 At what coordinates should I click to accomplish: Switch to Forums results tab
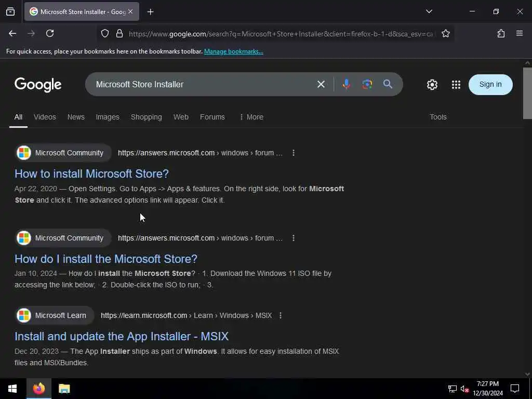pos(212,117)
